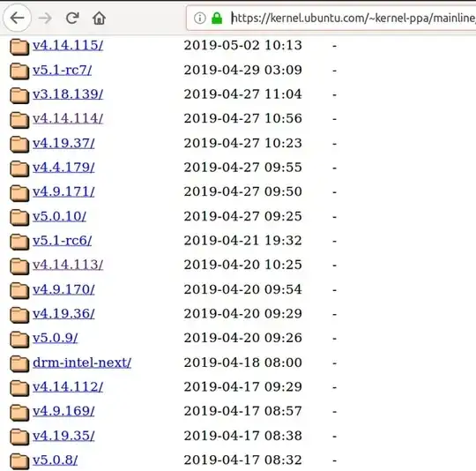Click the date 2019-04-20 09:54

click(x=243, y=289)
